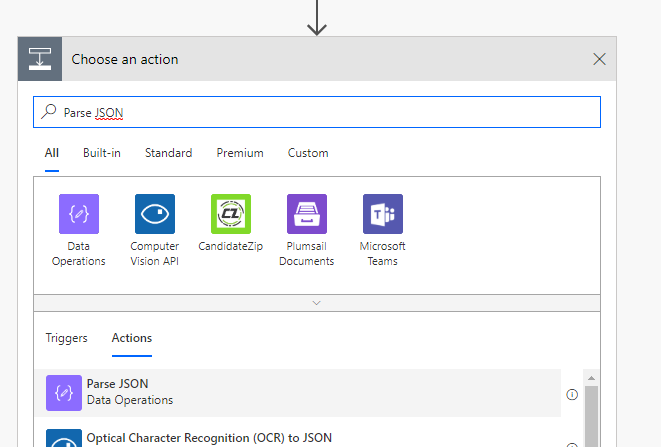Select the Plumsail Documents connector icon
This screenshot has height=447, width=661.
pos(307,214)
